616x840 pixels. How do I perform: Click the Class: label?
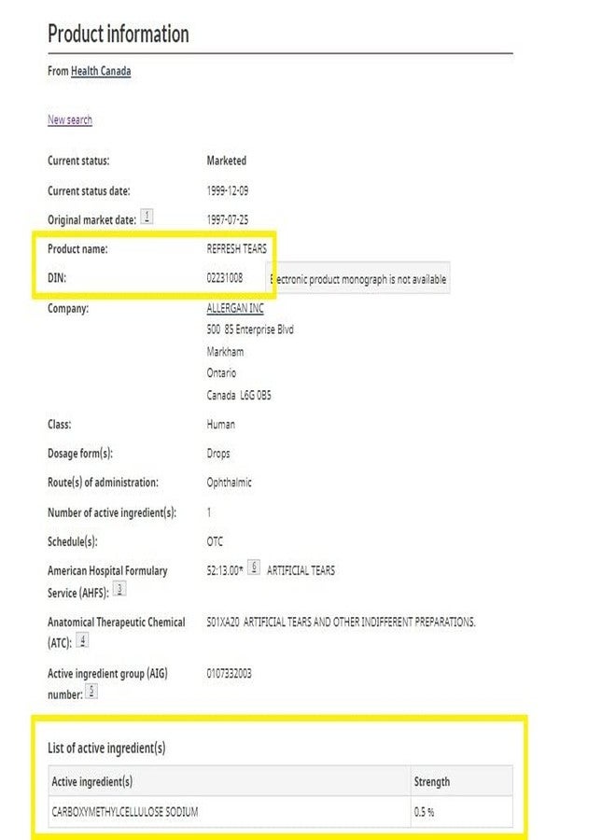60,425
